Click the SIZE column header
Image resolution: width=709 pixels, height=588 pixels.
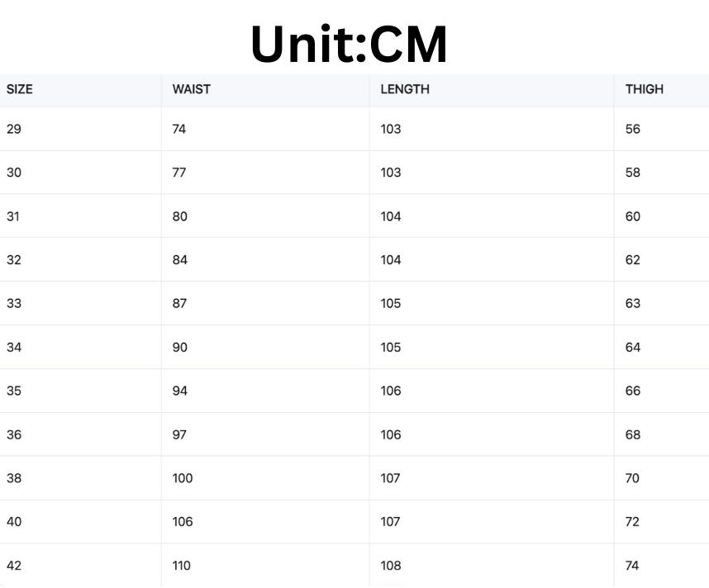pyautogui.click(x=20, y=89)
